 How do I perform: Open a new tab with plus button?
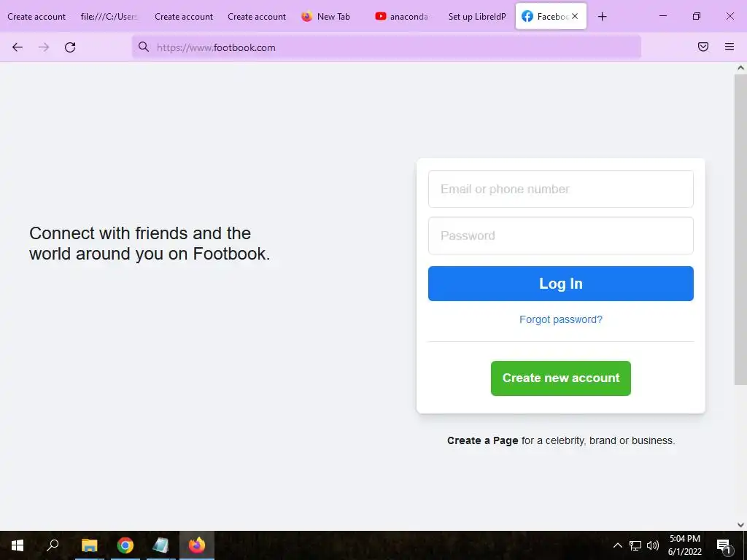tap(602, 17)
